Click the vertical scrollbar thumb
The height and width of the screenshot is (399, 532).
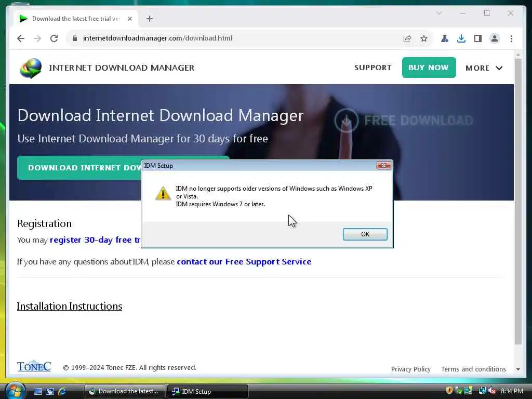click(518, 202)
